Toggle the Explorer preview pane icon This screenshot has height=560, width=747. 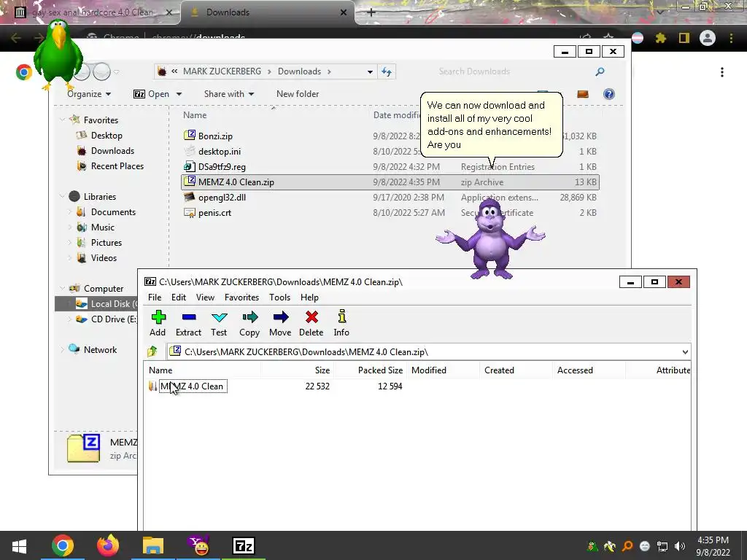(x=583, y=94)
